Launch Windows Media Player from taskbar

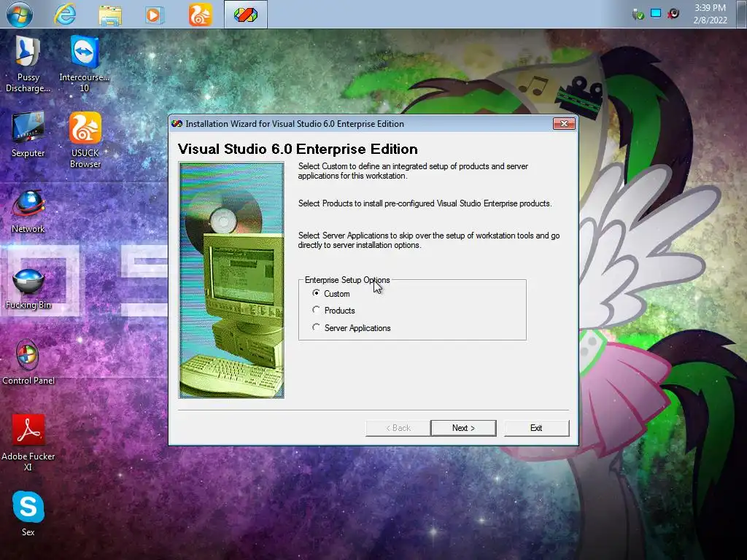[154, 15]
